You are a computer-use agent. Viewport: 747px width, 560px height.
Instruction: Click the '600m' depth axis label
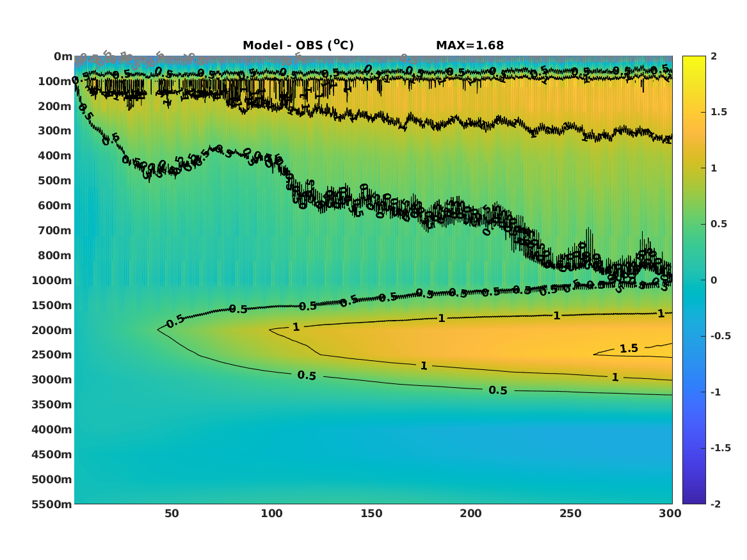pyautogui.click(x=55, y=205)
